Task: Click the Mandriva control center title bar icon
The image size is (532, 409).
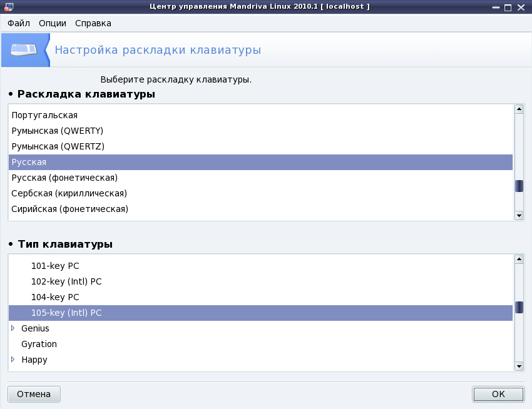Action: (x=9, y=7)
